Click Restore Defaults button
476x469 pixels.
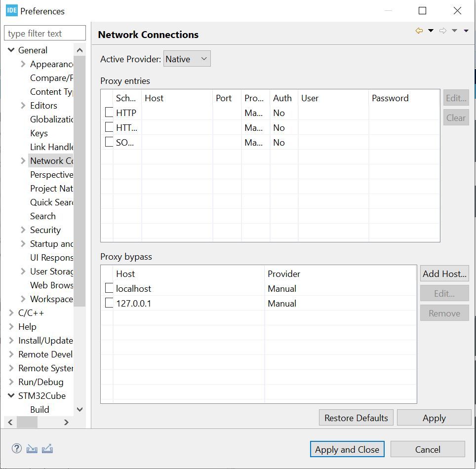356,418
